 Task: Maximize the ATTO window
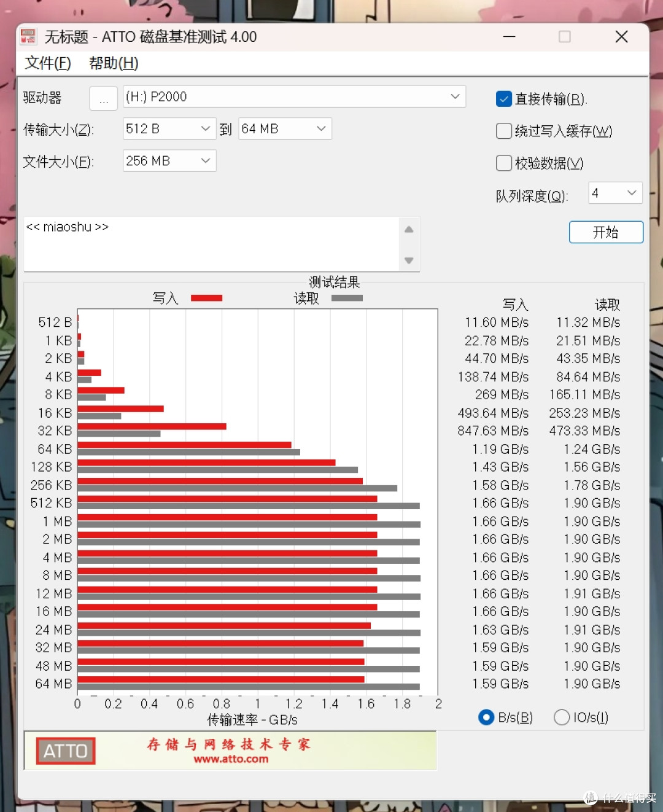pyautogui.click(x=565, y=37)
